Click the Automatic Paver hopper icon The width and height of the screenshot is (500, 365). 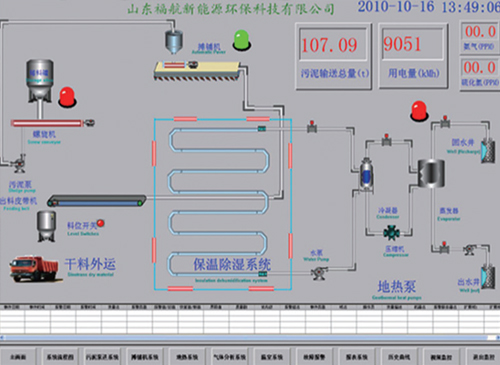[174, 41]
